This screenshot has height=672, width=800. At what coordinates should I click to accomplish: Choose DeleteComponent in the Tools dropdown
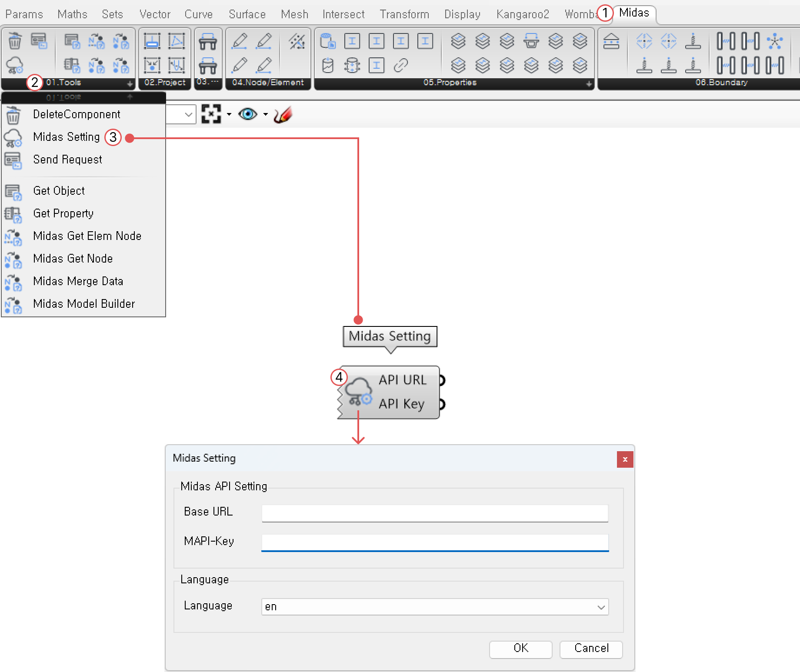click(77, 114)
